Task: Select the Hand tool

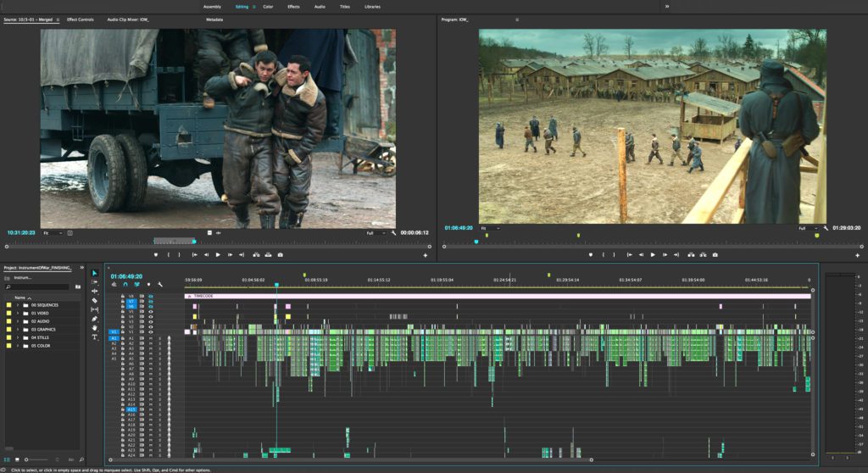Action: click(x=95, y=328)
